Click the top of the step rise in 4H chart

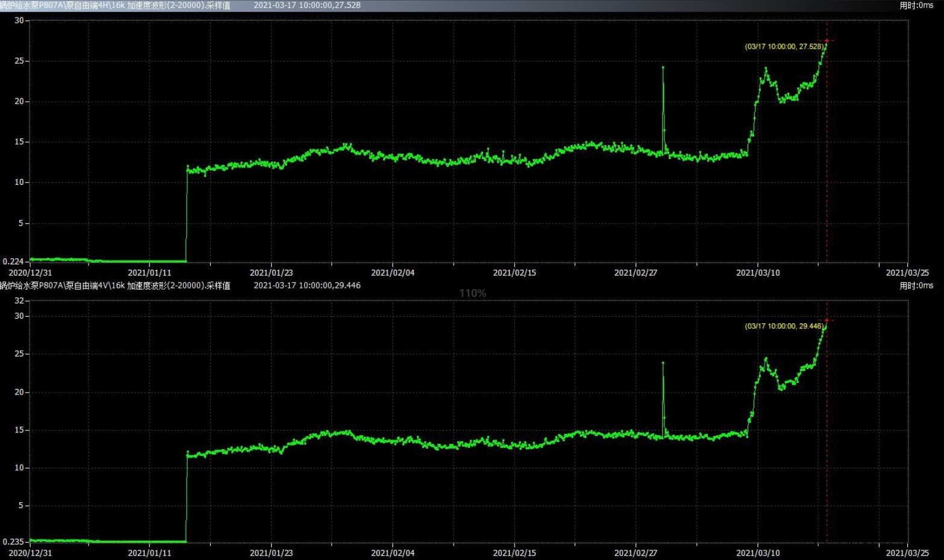tap(187, 166)
